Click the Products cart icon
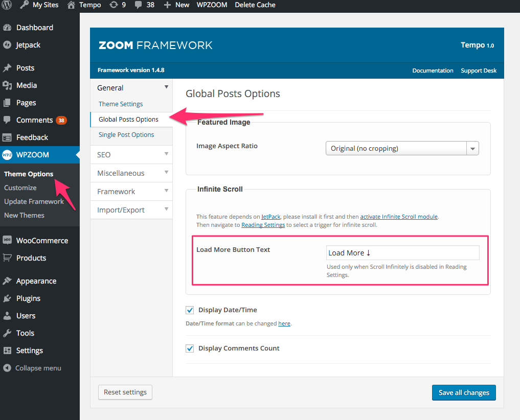This screenshot has height=420, width=520. (7, 258)
